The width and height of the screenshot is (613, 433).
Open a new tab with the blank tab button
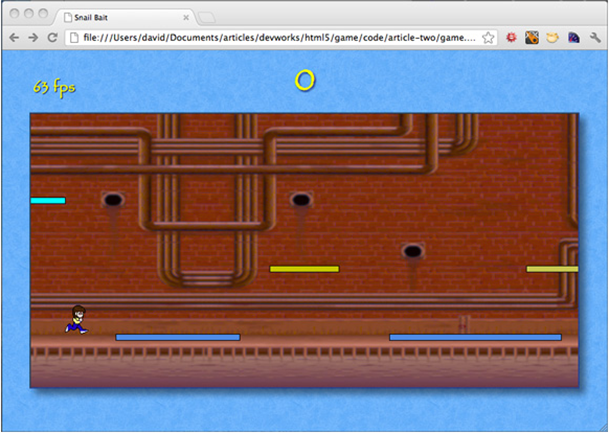[206, 18]
